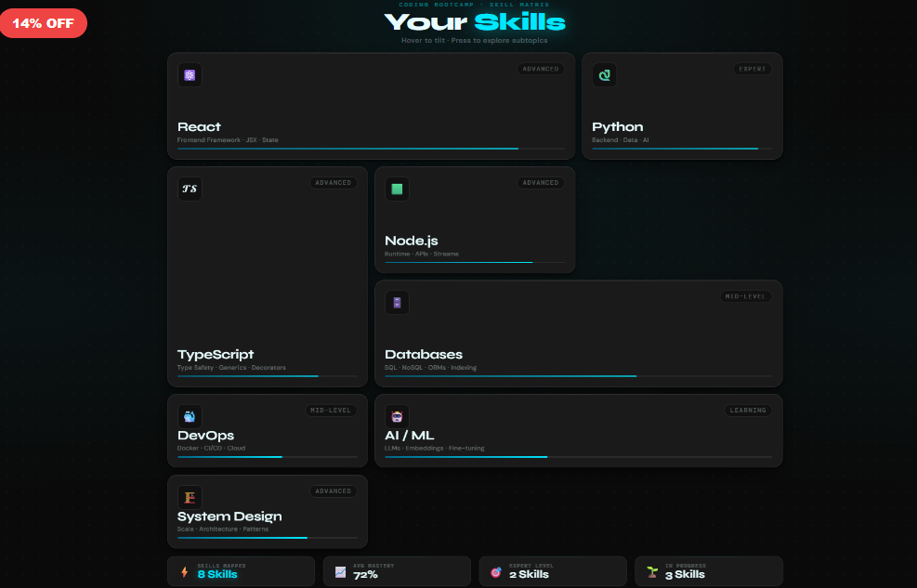This screenshot has width=917, height=588.
Task: Click the DevOps Docker whale icon
Action: click(x=190, y=416)
